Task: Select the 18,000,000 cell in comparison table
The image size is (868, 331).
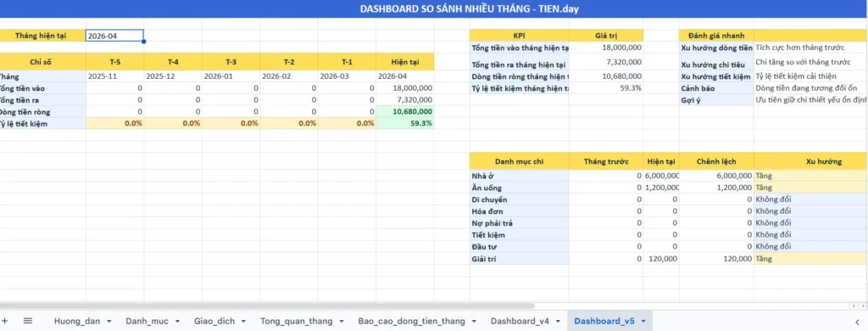Action: [x=405, y=88]
